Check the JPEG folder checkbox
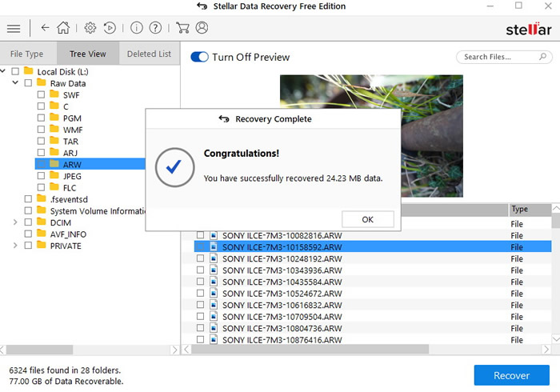This screenshot has width=560, height=392. point(42,176)
